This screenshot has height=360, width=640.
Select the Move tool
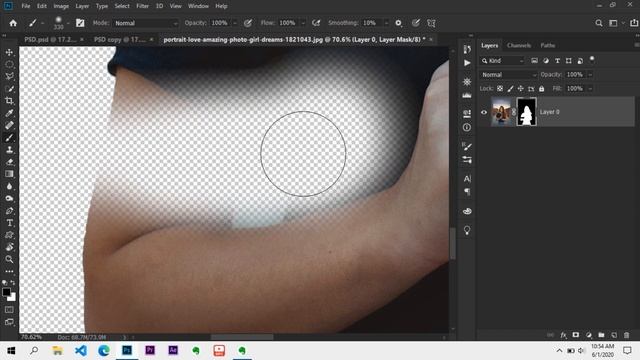pos(9,52)
